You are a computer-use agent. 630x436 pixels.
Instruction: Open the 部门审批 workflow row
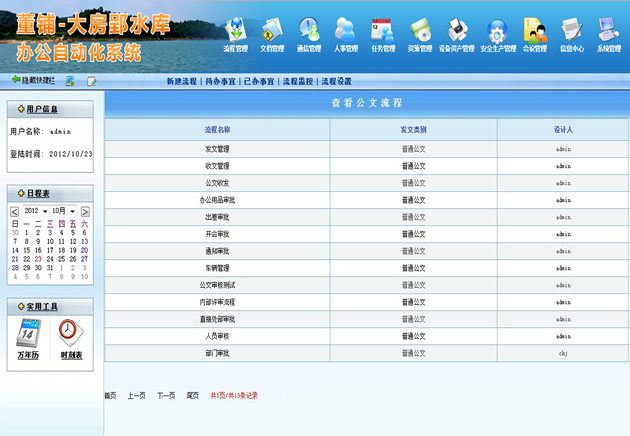(366, 354)
